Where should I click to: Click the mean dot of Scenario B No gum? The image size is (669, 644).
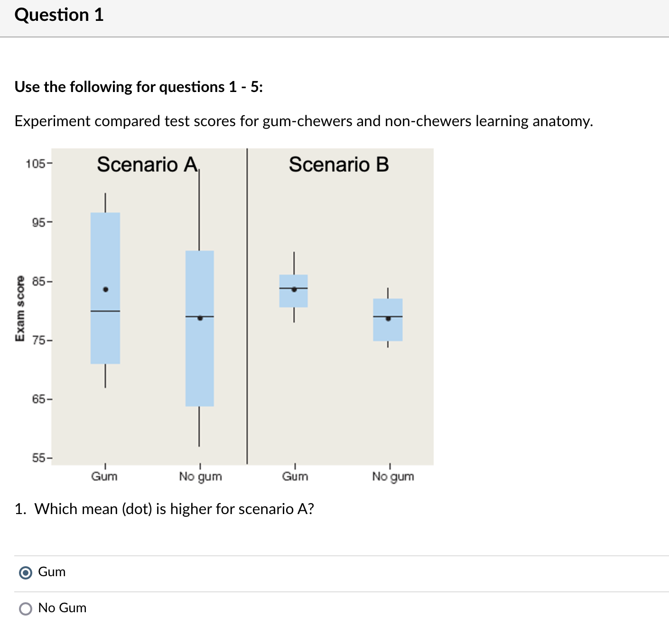388,319
